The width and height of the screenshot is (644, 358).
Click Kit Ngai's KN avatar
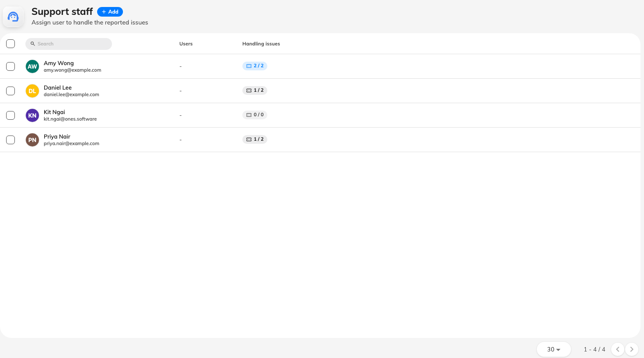(32, 115)
